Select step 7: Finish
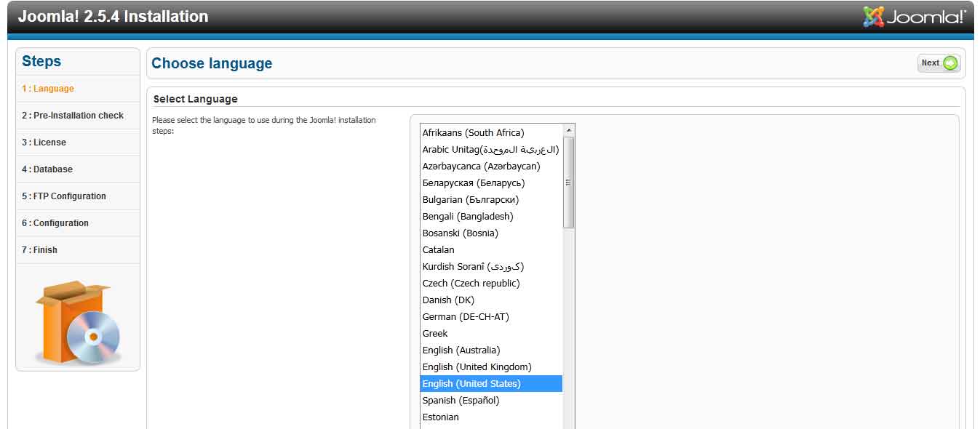 [78, 250]
